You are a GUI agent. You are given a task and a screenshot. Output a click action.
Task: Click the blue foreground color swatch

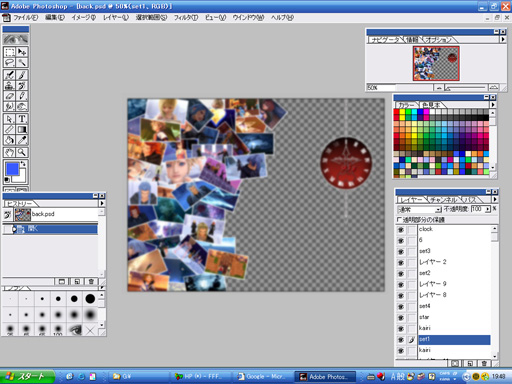tap(12, 169)
